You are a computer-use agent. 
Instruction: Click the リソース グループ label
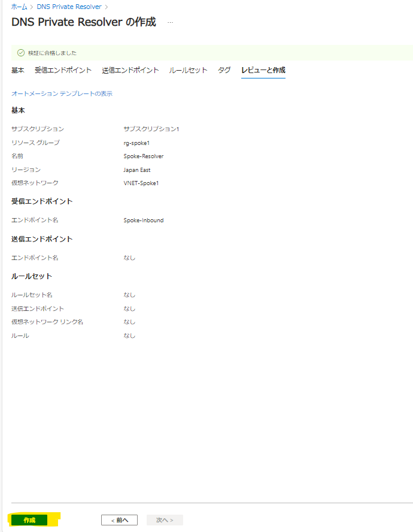(35, 143)
